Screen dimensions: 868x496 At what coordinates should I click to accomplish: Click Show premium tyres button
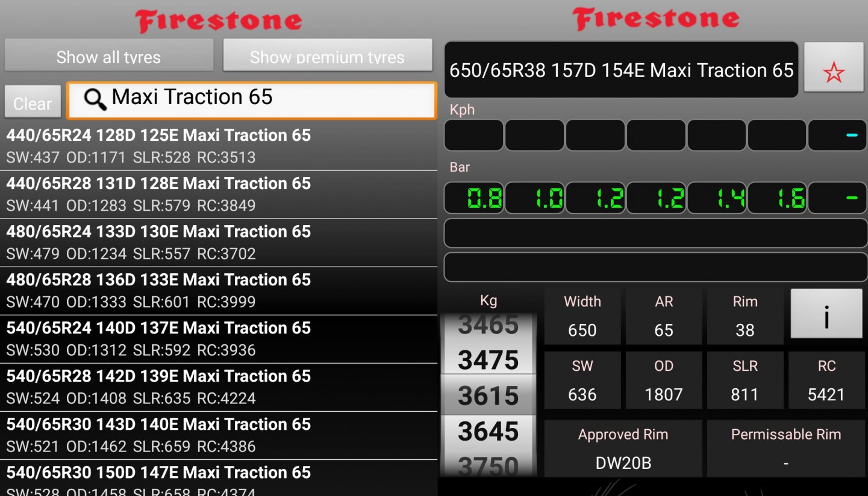[x=328, y=56]
